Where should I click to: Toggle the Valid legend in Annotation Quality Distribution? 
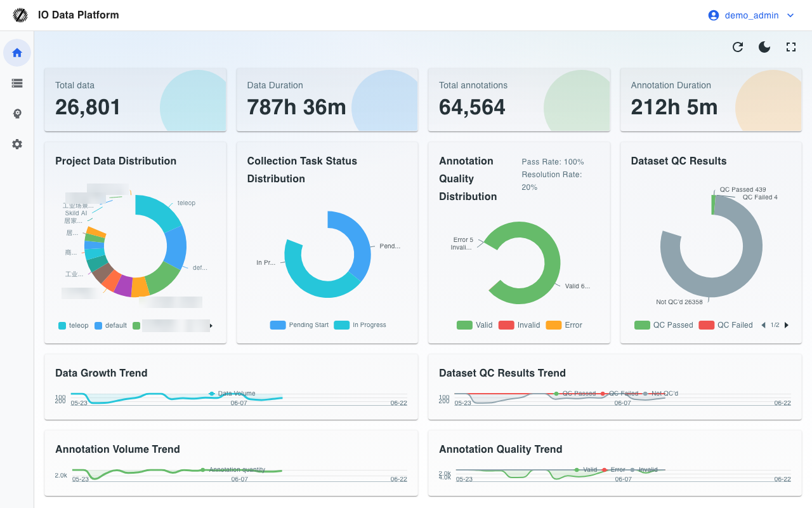pyautogui.click(x=475, y=325)
